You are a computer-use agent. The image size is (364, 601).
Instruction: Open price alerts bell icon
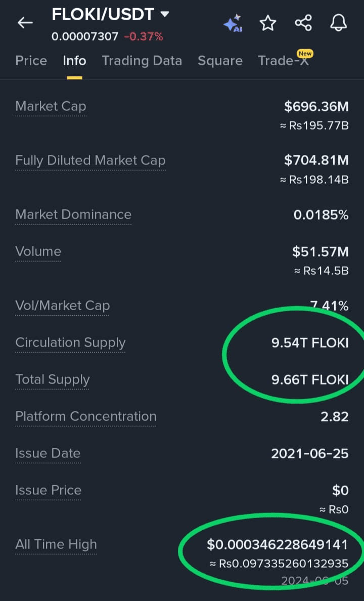pos(338,23)
